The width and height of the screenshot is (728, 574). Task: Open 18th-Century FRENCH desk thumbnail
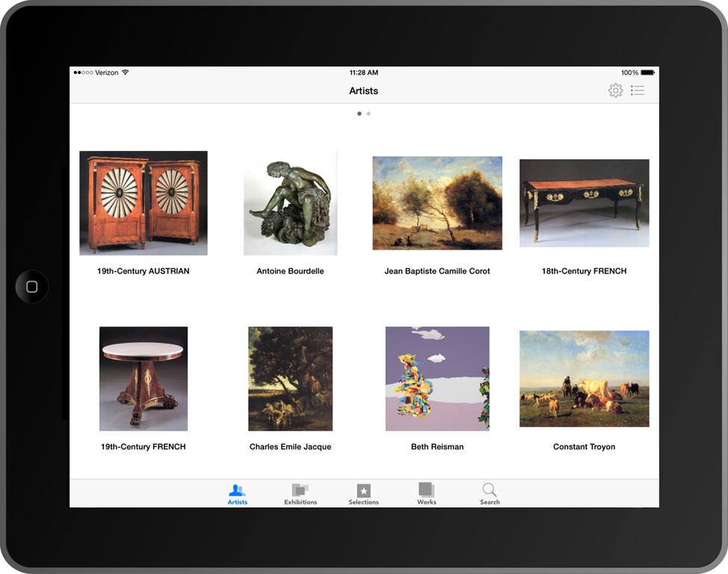tap(584, 203)
